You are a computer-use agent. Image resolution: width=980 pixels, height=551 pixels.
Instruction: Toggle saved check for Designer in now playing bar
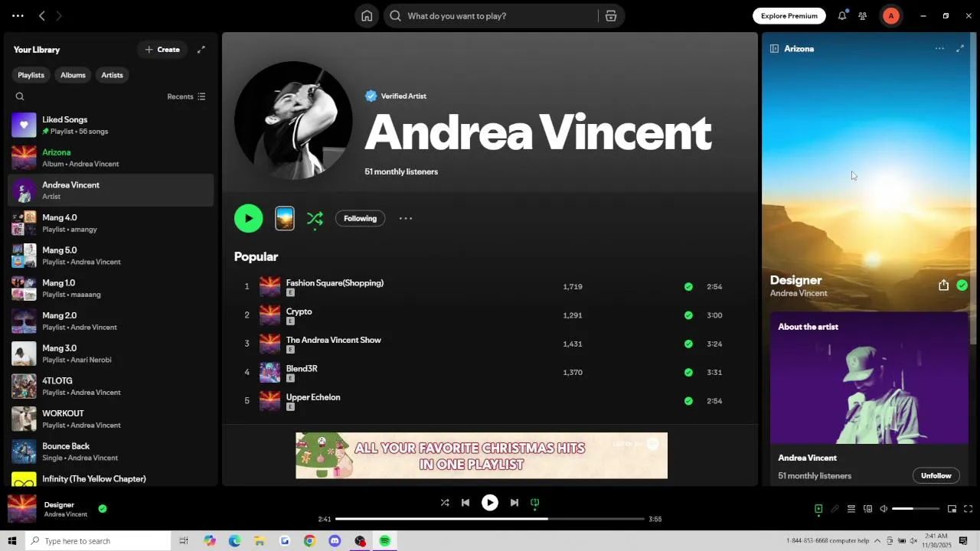[103, 508]
